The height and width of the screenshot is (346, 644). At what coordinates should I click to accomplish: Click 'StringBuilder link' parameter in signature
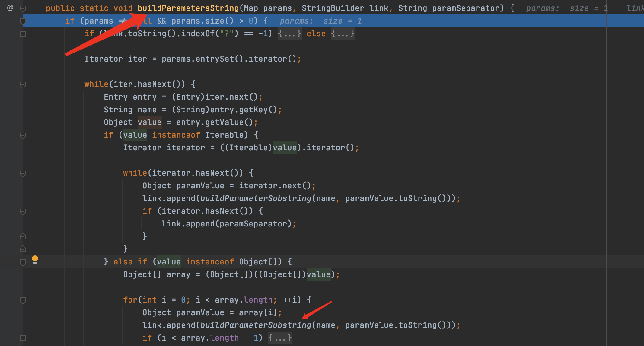tap(345, 8)
